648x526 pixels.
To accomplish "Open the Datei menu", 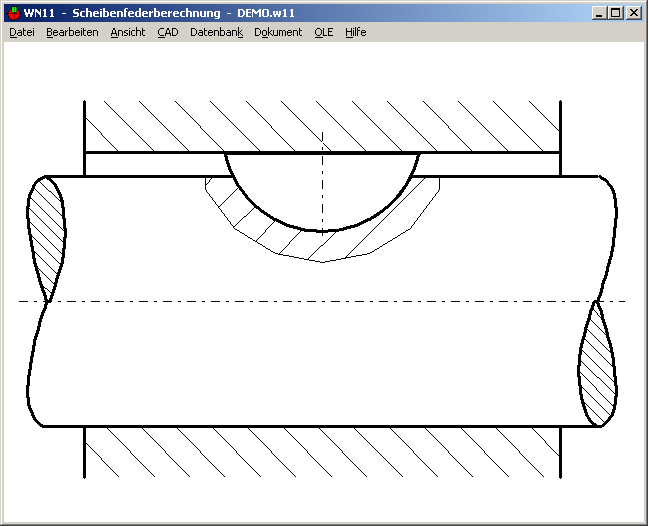I will (21, 32).
